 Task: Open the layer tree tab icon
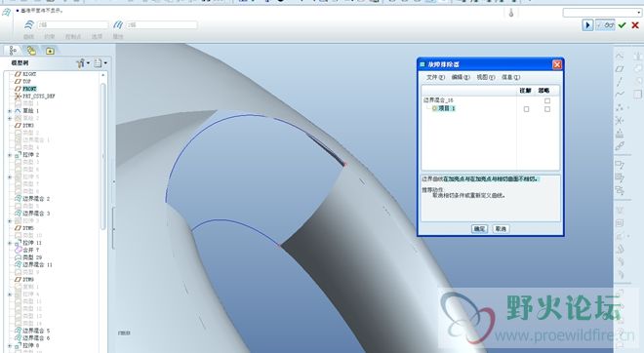31,51
